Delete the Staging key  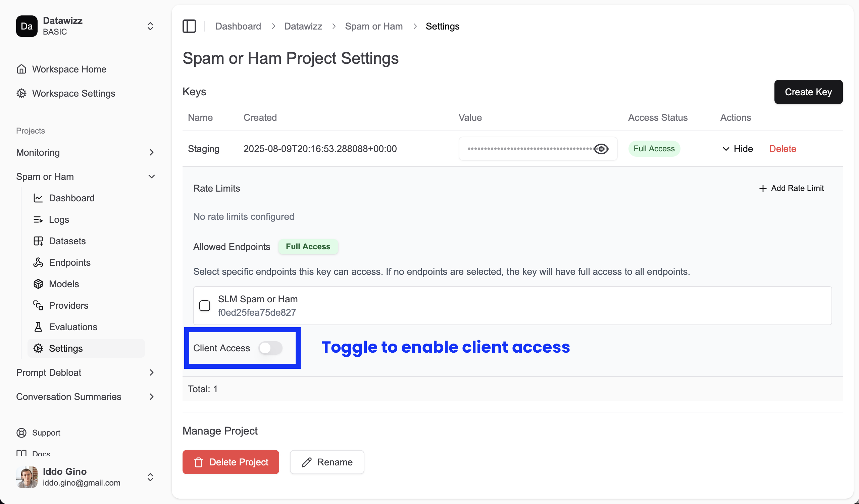pyautogui.click(x=782, y=149)
